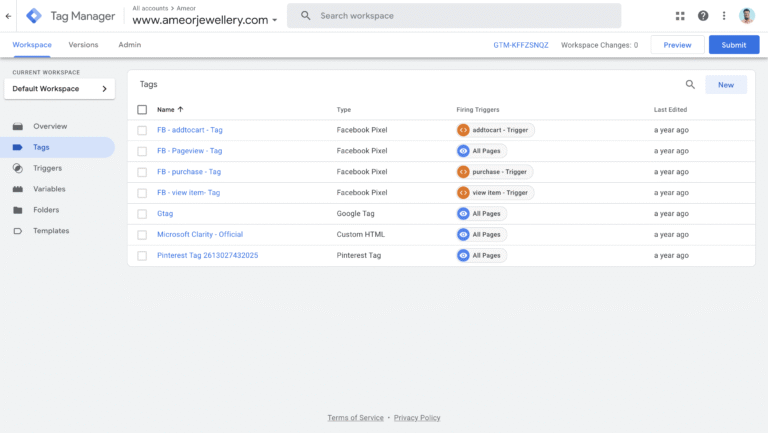Screen dimensions: 768x433
Task: Open Triggers from the sidebar
Action: 47,168
